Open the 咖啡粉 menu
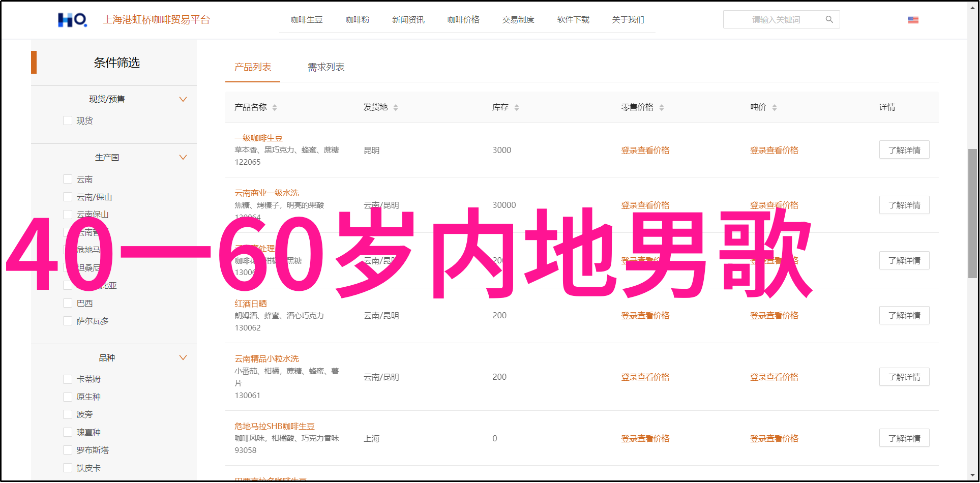 point(358,19)
